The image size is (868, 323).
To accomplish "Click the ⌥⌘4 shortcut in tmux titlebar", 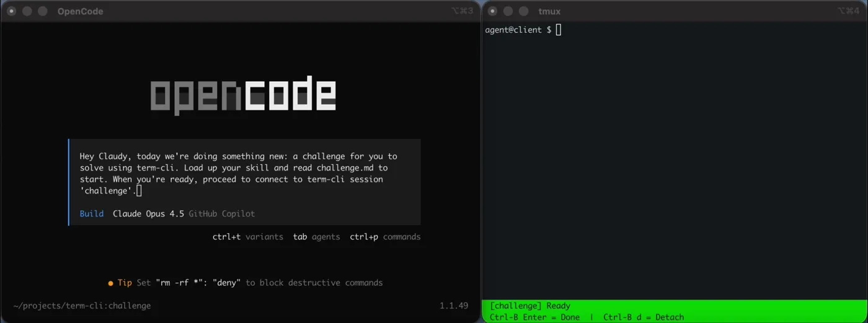I will (x=849, y=11).
